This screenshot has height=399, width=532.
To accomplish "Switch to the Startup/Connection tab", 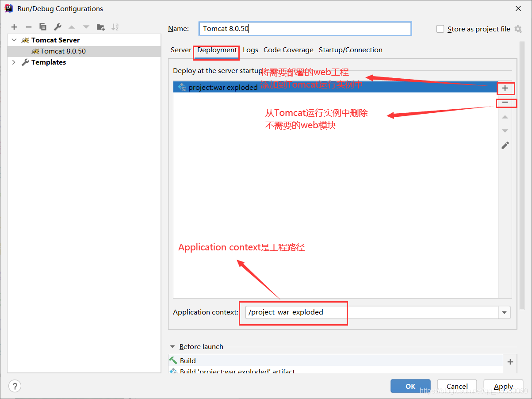I will [351, 50].
